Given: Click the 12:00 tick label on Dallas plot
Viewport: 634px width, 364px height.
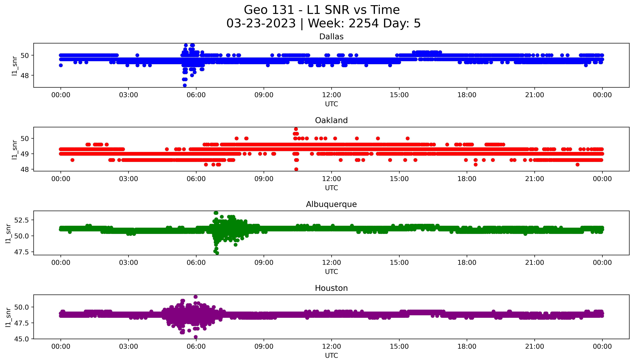Looking at the screenshot, I should pyautogui.click(x=332, y=95).
